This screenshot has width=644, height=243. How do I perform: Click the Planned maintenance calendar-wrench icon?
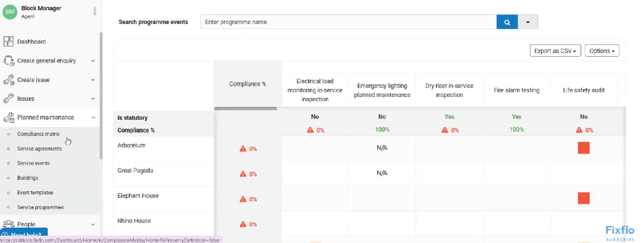click(9, 118)
